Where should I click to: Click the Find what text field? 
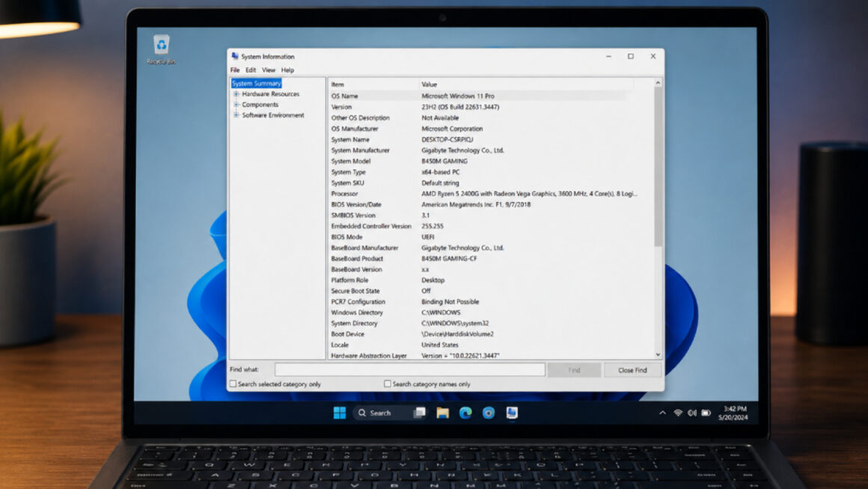click(409, 369)
